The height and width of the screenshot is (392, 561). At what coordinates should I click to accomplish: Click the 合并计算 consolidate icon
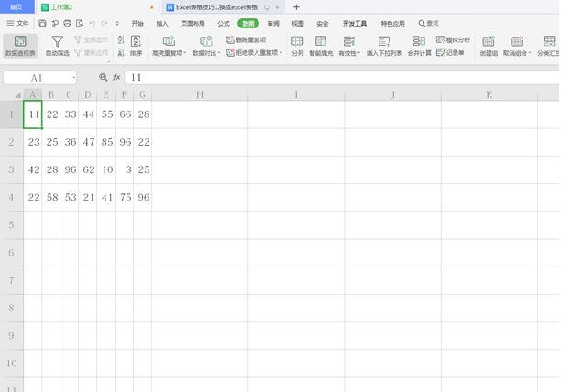[419, 46]
